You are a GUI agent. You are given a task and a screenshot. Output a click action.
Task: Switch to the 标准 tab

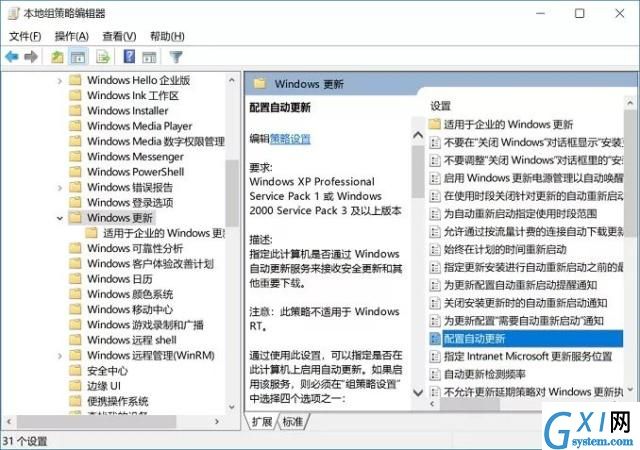pos(293,421)
